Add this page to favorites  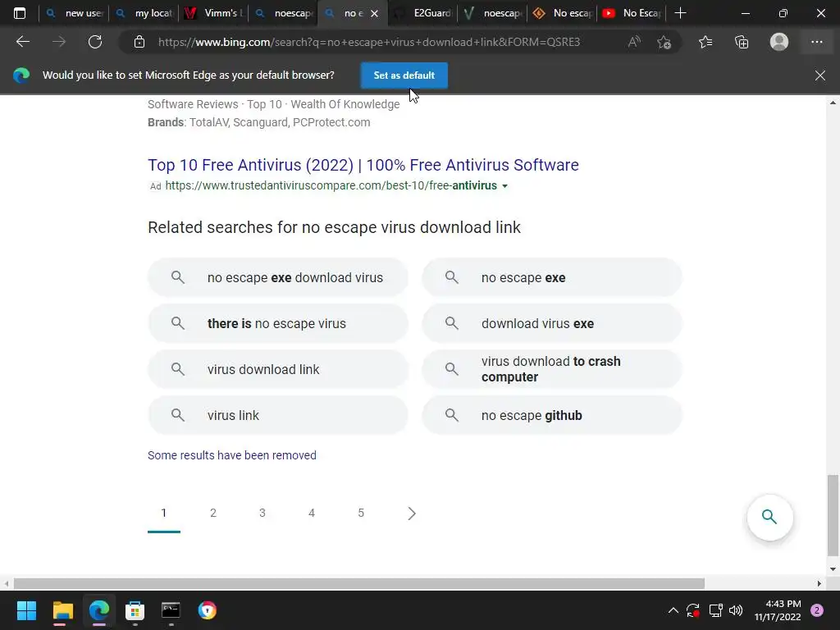tap(664, 42)
